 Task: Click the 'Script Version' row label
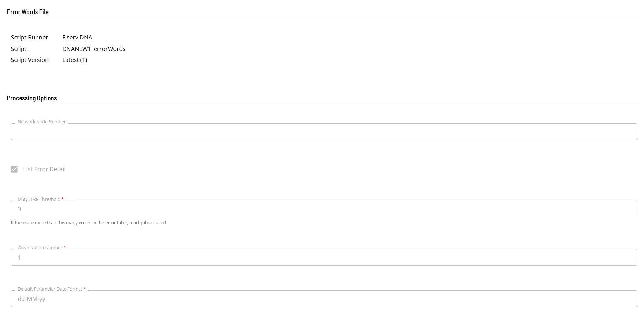coord(30,60)
